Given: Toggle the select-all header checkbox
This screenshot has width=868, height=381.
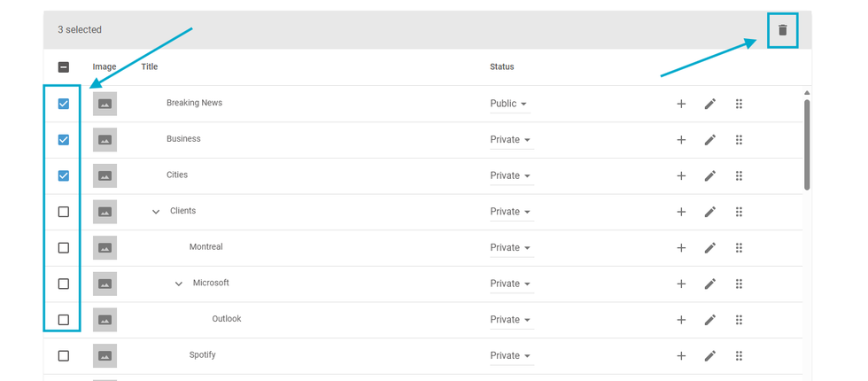Looking at the screenshot, I should pos(64,66).
